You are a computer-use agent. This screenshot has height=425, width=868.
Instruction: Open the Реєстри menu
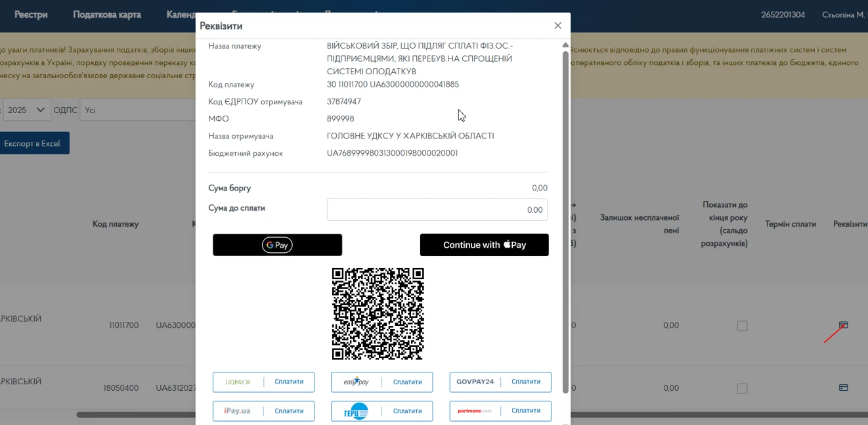[x=31, y=14]
